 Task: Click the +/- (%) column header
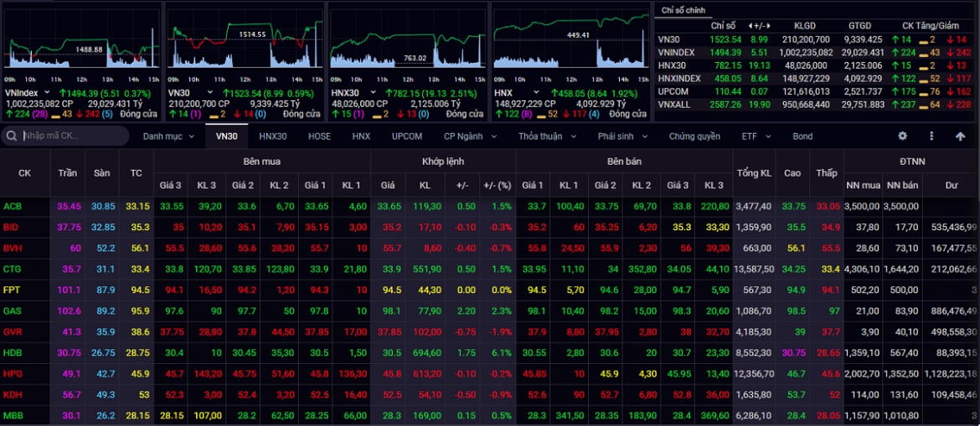(x=498, y=185)
